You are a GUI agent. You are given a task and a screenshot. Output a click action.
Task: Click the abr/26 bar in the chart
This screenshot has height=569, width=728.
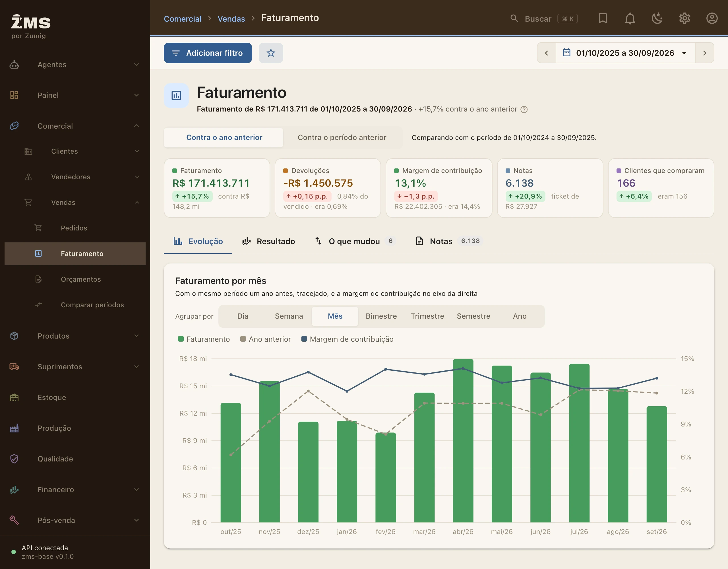[x=463, y=440]
